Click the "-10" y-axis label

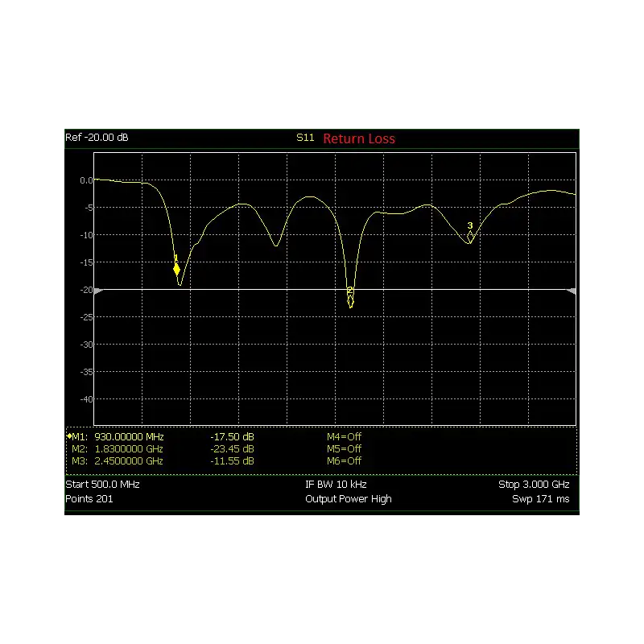point(87,235)
